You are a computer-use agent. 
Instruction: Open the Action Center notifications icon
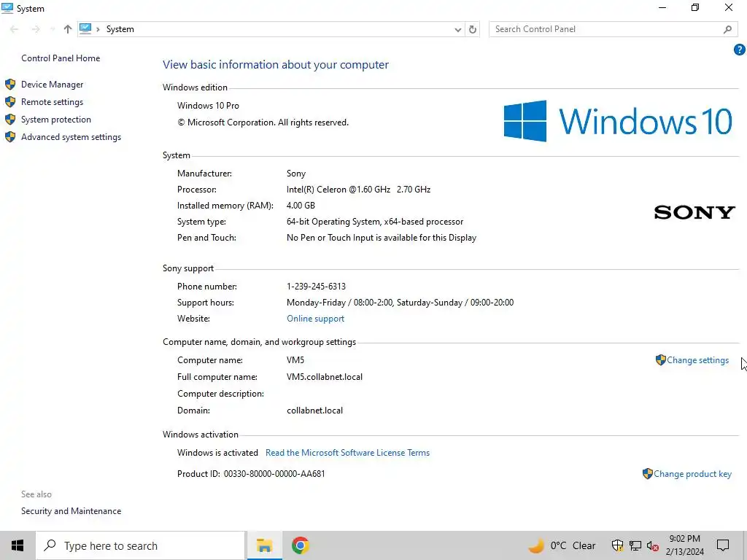tap(723, 545)
